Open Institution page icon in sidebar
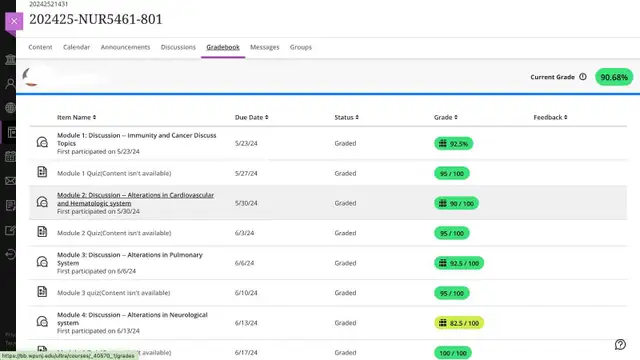 10,60
